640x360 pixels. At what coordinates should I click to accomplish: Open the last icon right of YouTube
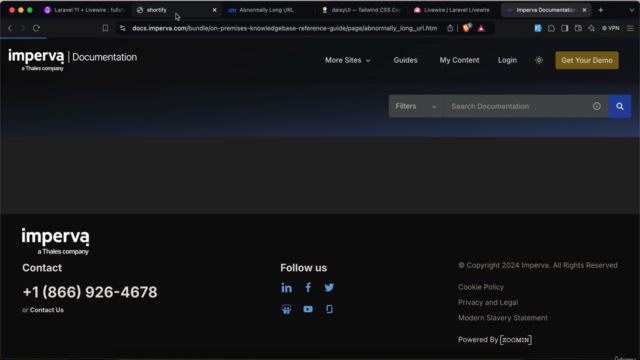[x=329, y=309]
